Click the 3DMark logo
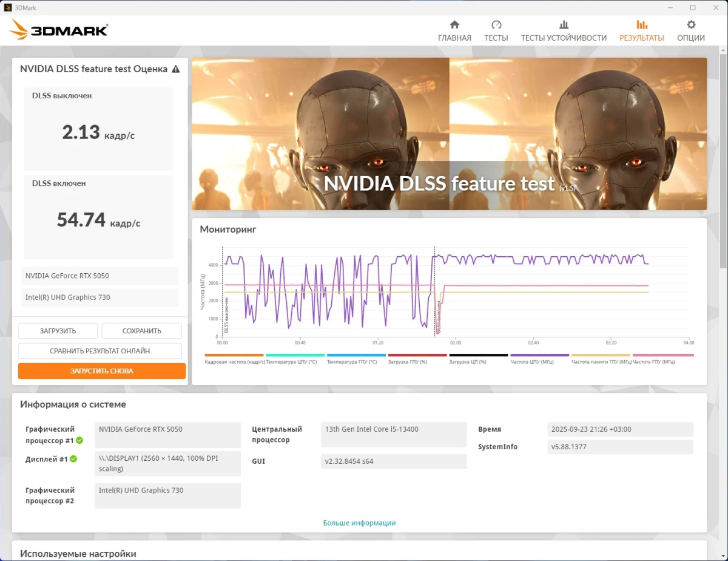728x561 pixels. 58,29
